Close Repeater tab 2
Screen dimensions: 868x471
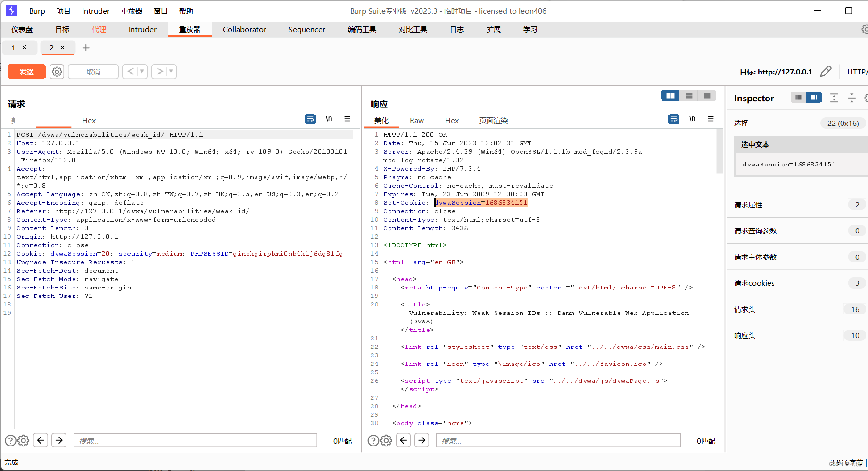62,47
